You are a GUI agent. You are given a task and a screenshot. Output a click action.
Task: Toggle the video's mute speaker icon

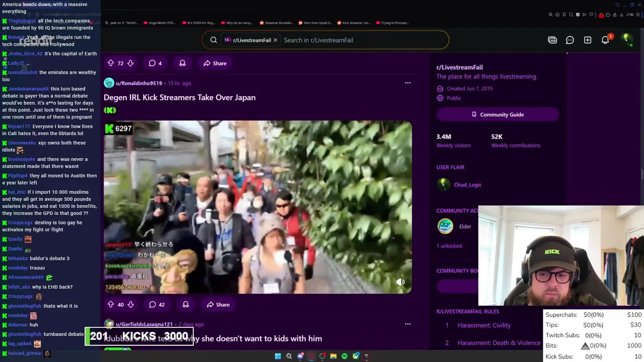pos(400,282)
